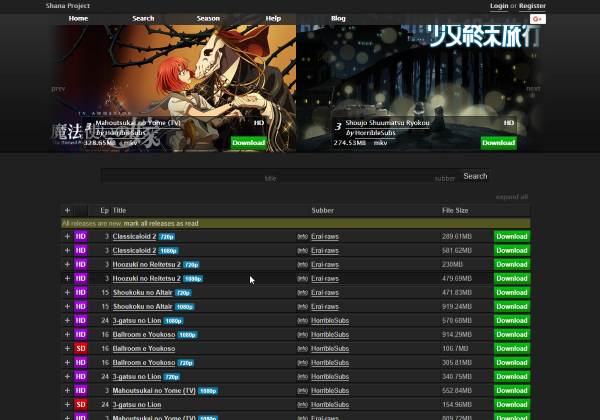This screenshot has height=420, width=600.
Task: Open info icon for Ballroom e Youkoso 1080p
Action: pos(302,335)
